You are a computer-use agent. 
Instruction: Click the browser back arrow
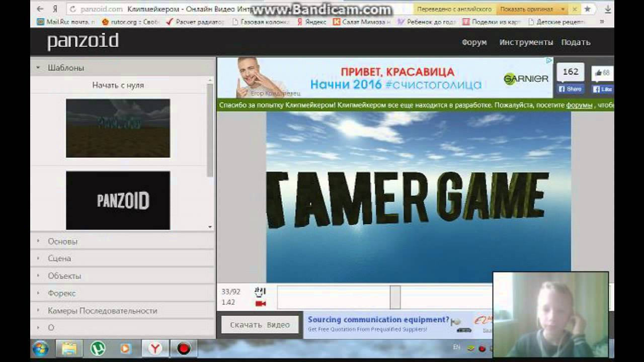coord(40,9)
